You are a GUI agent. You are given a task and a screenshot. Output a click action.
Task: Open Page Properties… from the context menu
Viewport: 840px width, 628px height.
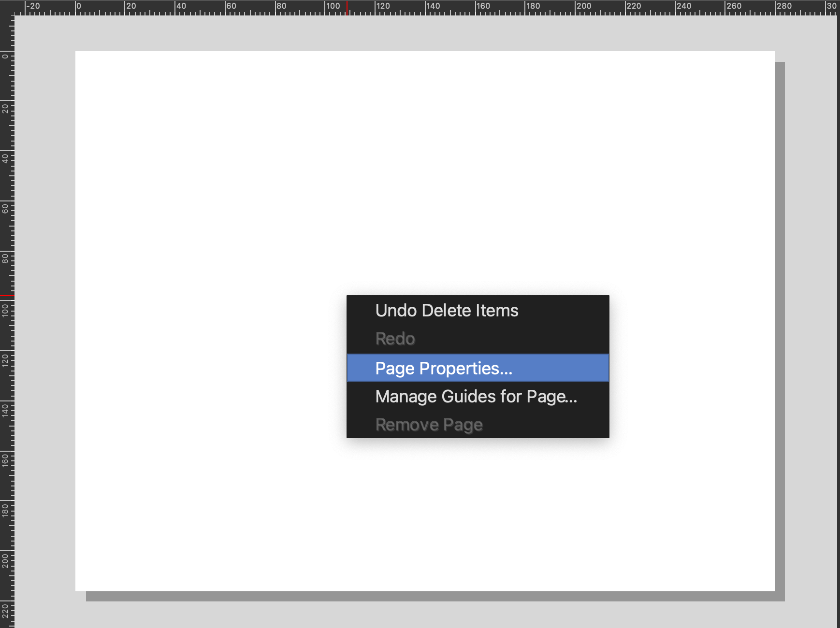443,368
